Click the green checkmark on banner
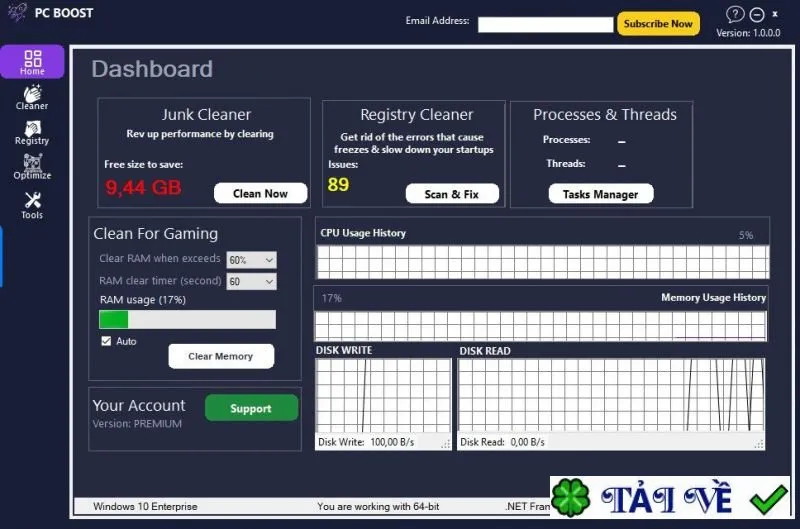The width and height of the screenshot is (800, 529). [x=768, y=499]
